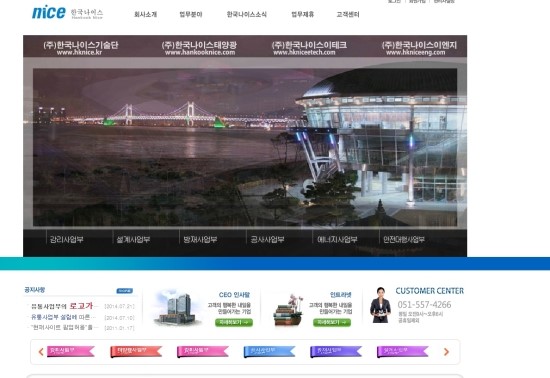Select the 공사사업부 tab
Viewport: 550px width, 378px height.
pyautogui.click(x=267, y=239)
